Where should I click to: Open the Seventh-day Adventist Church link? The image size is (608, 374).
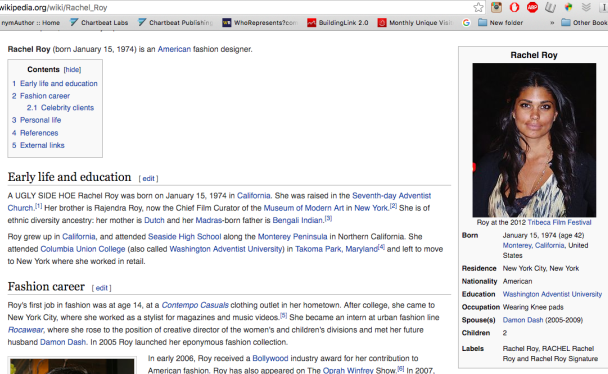[391, 196]
